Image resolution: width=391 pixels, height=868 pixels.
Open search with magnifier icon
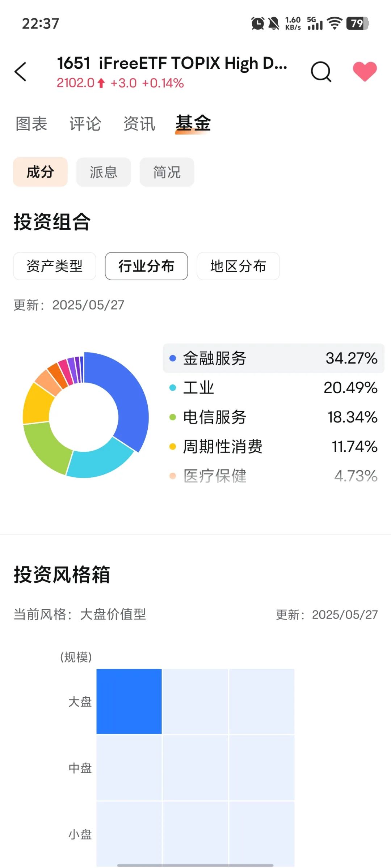321,72
